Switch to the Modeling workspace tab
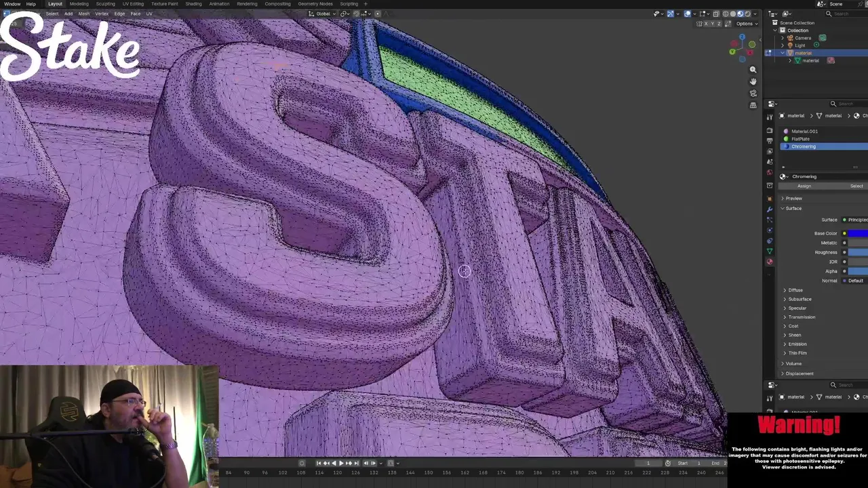 pos(79,4)
